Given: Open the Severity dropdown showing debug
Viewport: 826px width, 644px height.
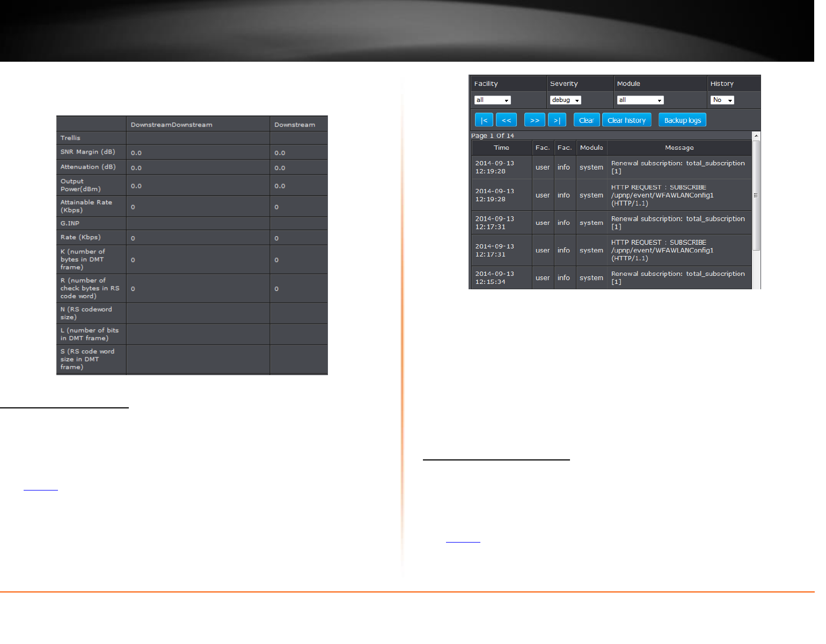Looking at the screenshot, I should (565, 100).
